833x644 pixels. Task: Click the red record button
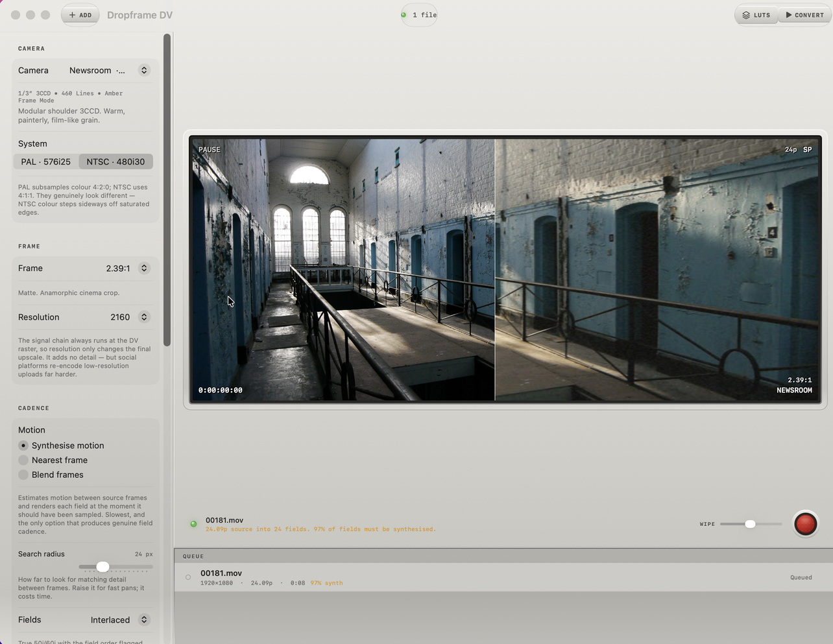(x=806, y=524)
